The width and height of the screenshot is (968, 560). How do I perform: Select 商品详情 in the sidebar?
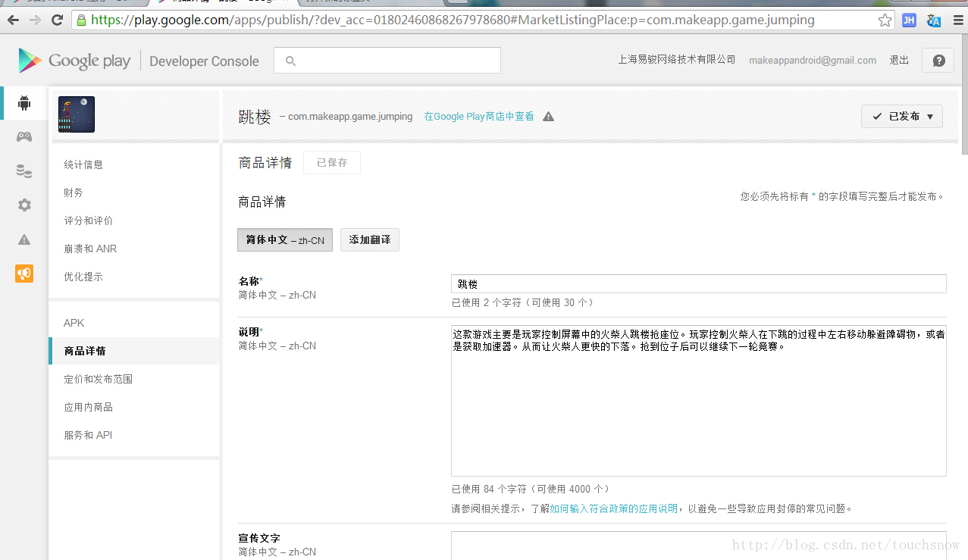point(134,351)
